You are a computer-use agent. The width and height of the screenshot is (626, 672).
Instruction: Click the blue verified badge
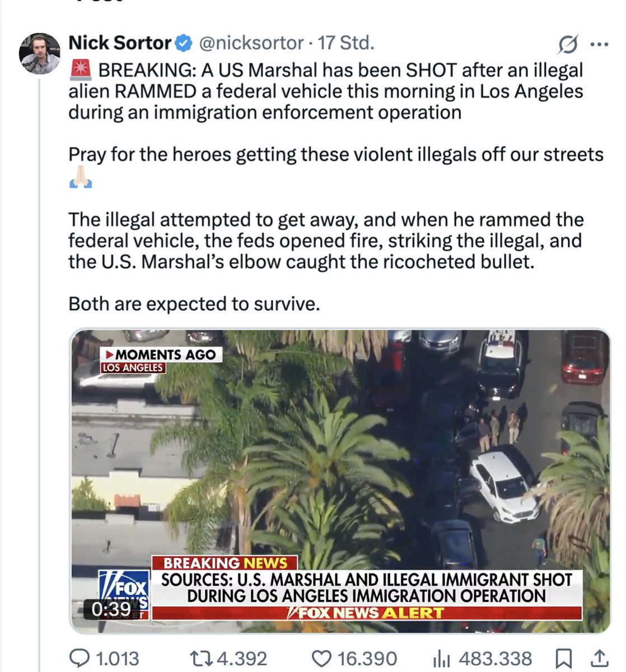(185, 43)
